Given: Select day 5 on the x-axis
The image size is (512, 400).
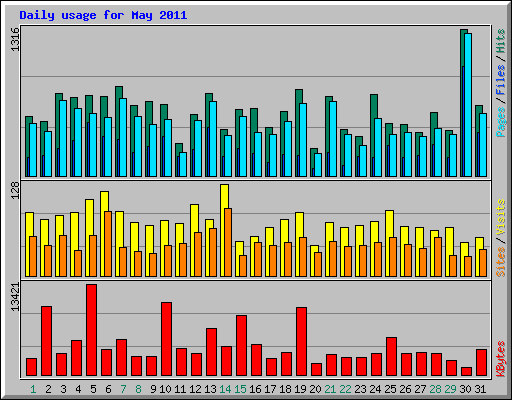Looking at the screenshot, I should click(x=93, y=389).
